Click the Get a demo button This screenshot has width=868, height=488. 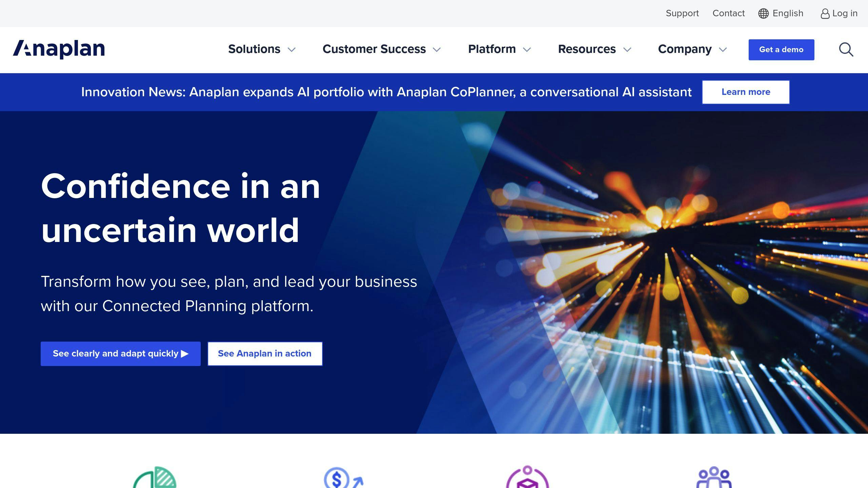[x=781, y=50]
